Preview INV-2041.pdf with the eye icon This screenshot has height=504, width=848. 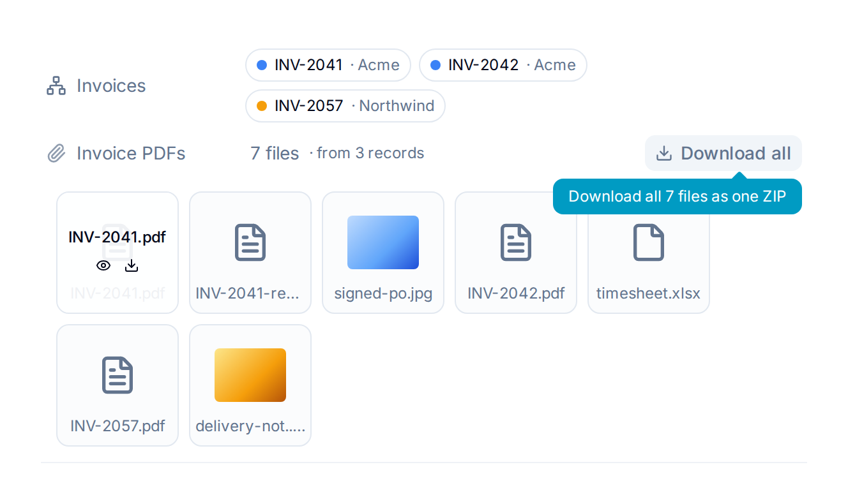(x=103, y=266)
